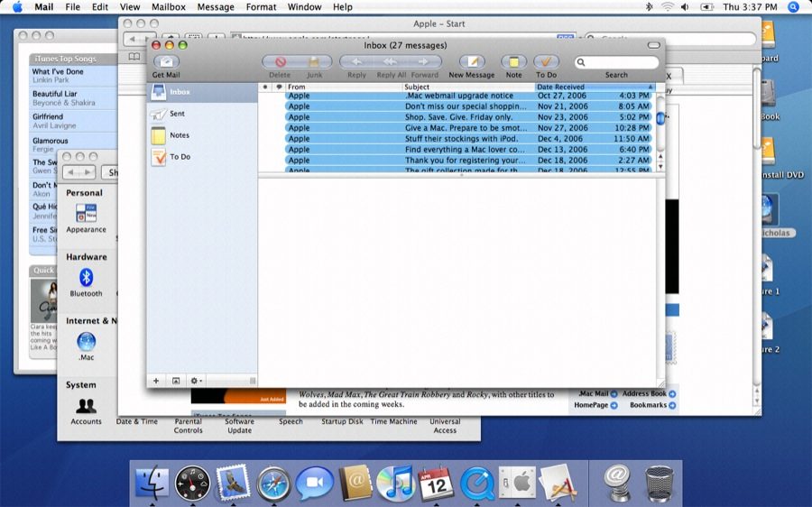Open Safari from the Dock
This screenshot has width=812, height=507.
(x=274, y=484)
